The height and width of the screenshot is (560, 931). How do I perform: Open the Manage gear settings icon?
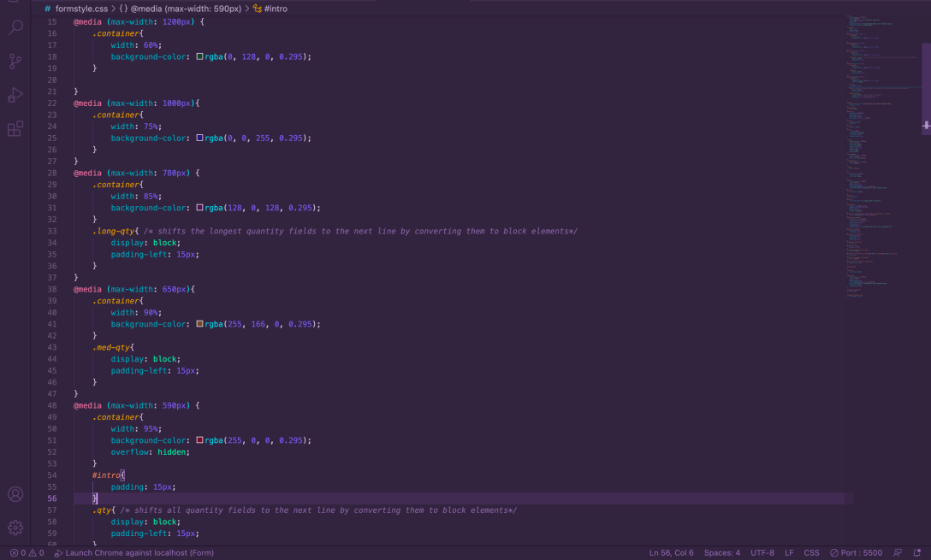[15, 528]
